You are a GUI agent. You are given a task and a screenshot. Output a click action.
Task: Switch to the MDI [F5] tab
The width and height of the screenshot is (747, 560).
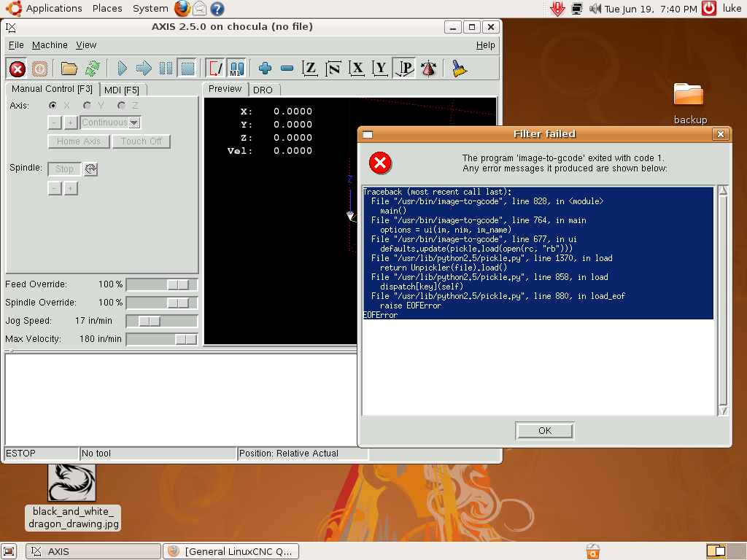(122, 90)
